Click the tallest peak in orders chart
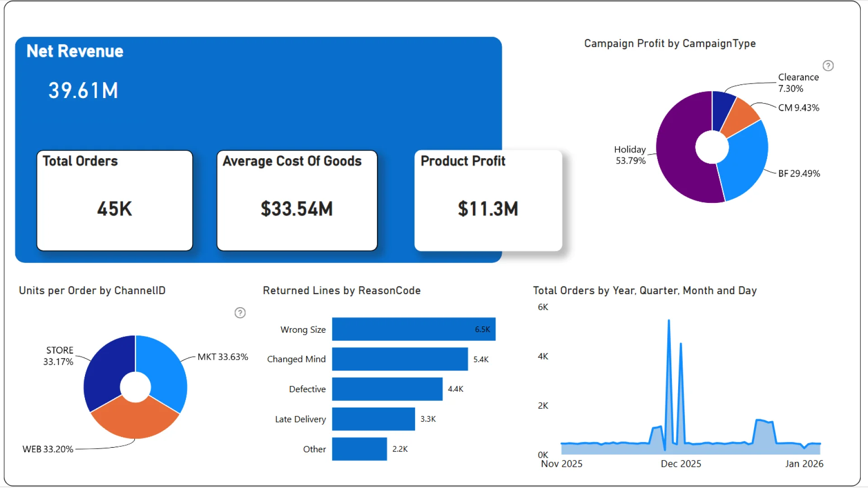The height and width of the screenshot is (488, 868). pyautogui.click(x=669, y=322)
